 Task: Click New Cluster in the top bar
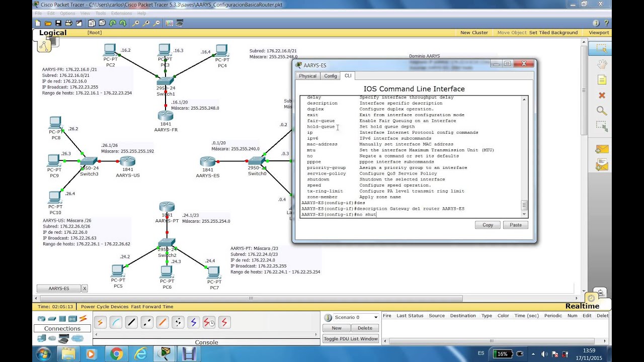[474, 33]
